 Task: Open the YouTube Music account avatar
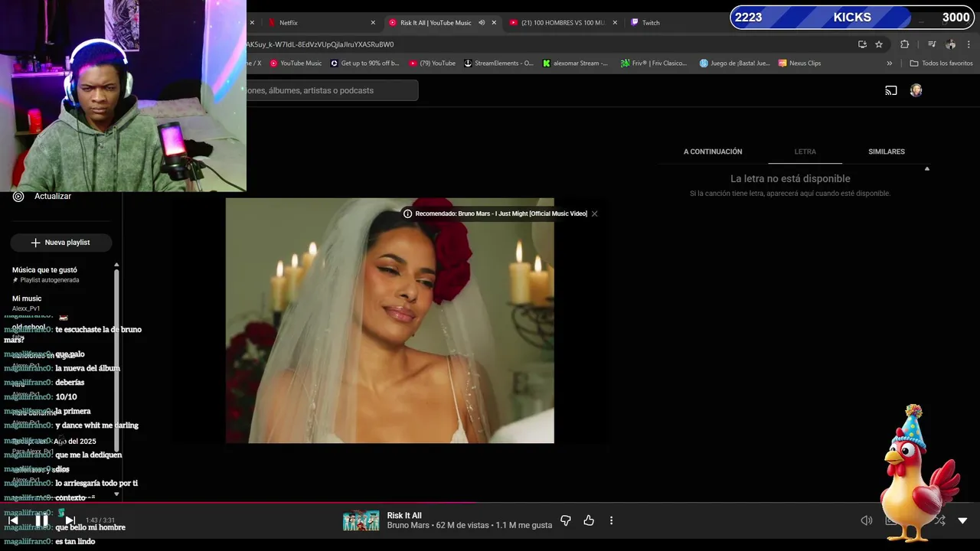(x=916, y=90)
